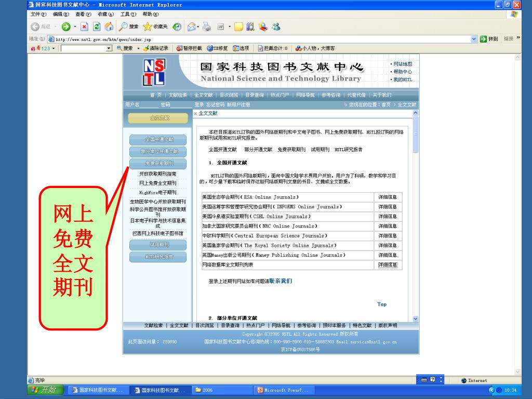Expand the toolbar search box dropdown
Viewport: 532px width, 399px height.
pyautogui.click(x=109, y=48)
